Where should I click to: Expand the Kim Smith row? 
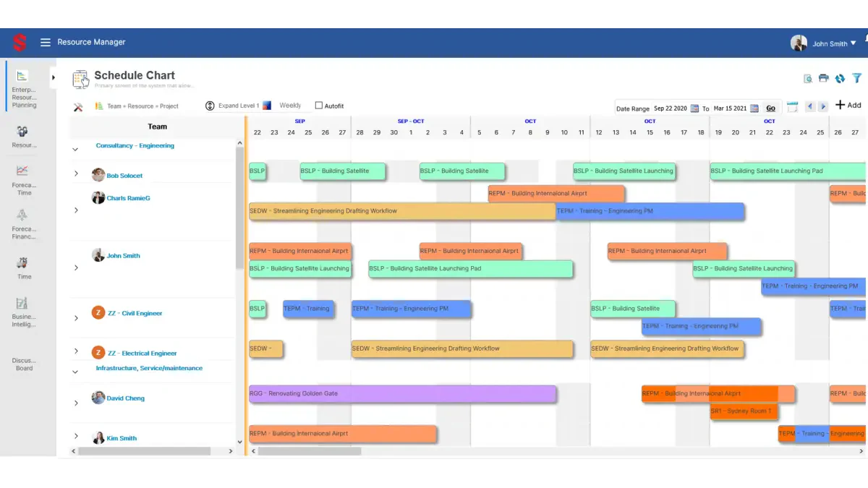click(x=76, y=436)
